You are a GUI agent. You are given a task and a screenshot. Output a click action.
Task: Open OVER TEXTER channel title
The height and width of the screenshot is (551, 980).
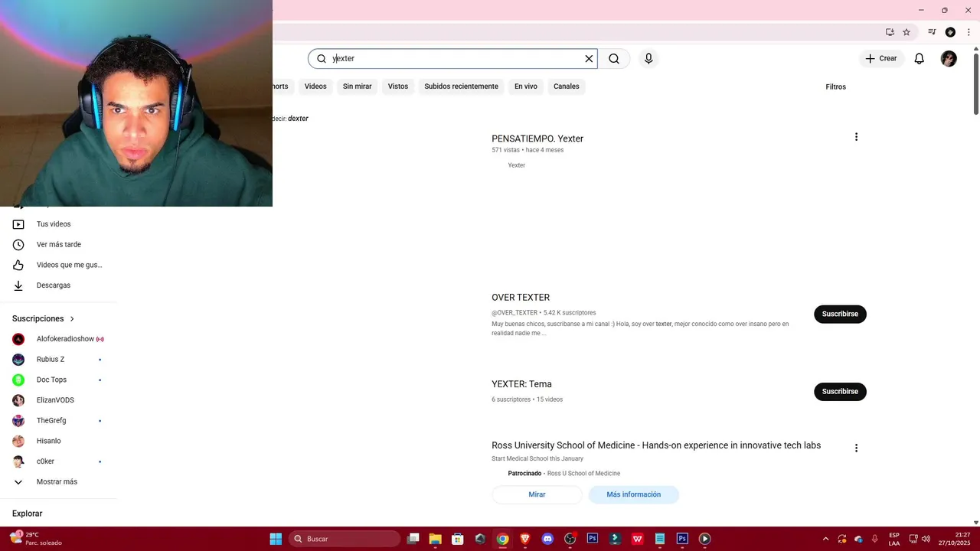point(521,298)
